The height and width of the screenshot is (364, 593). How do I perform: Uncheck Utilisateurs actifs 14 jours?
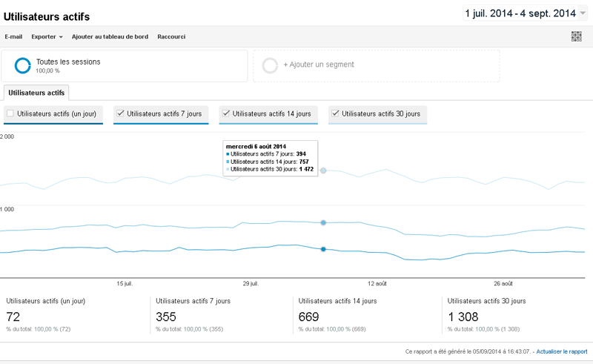point(226,113)
